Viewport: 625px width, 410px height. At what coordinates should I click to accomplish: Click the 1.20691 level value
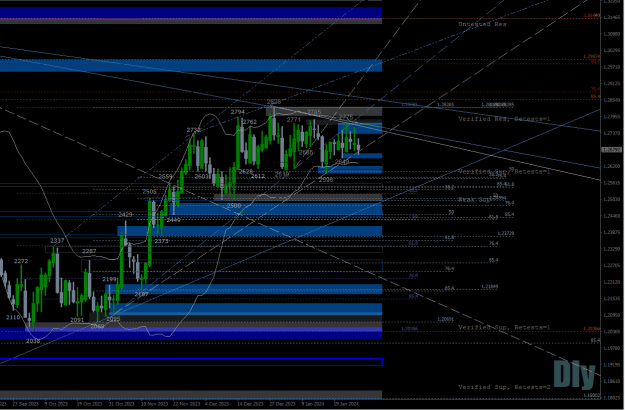445,320
